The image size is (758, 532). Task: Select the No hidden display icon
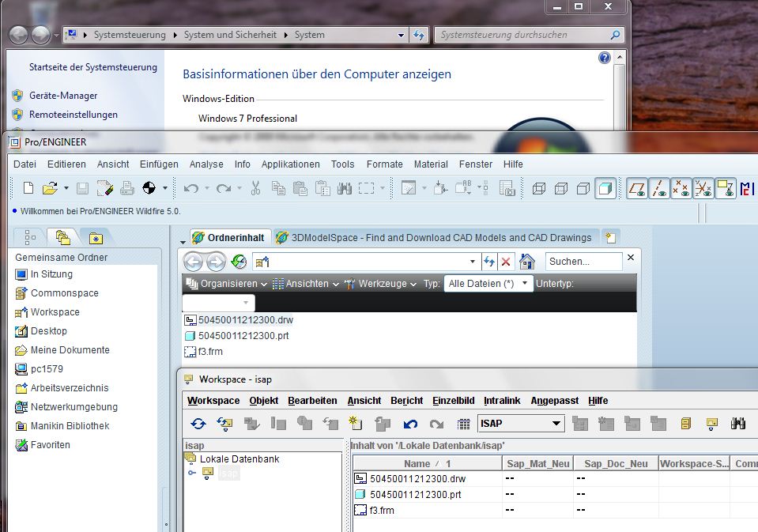(x=583, y=189)
